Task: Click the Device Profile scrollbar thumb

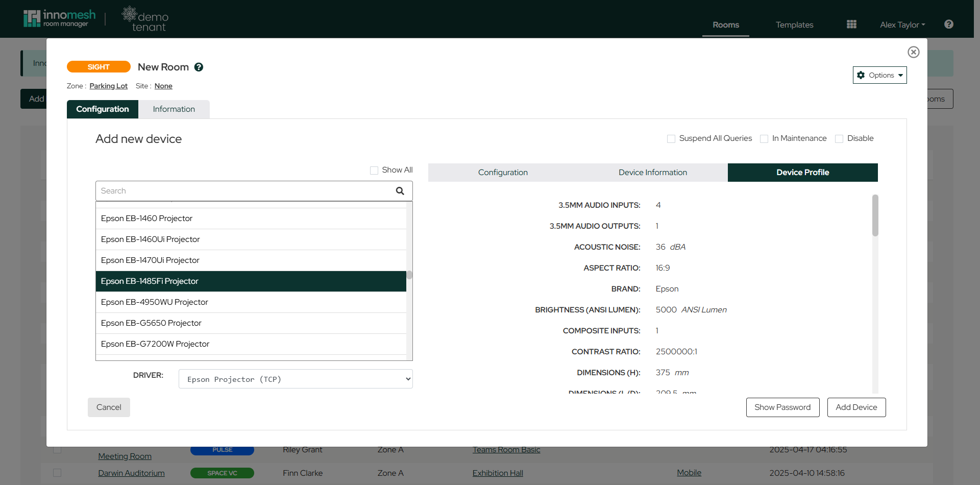Action: point(875,215)
